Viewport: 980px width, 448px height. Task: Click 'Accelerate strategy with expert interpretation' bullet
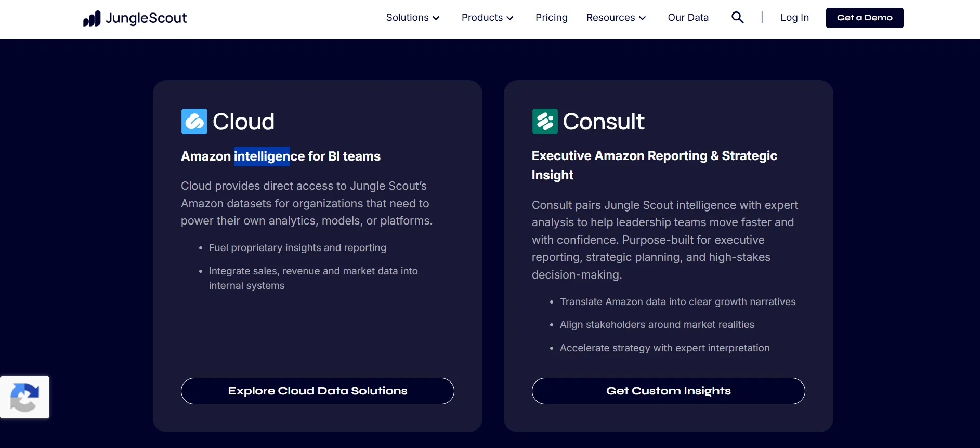[x=665, y=348]
